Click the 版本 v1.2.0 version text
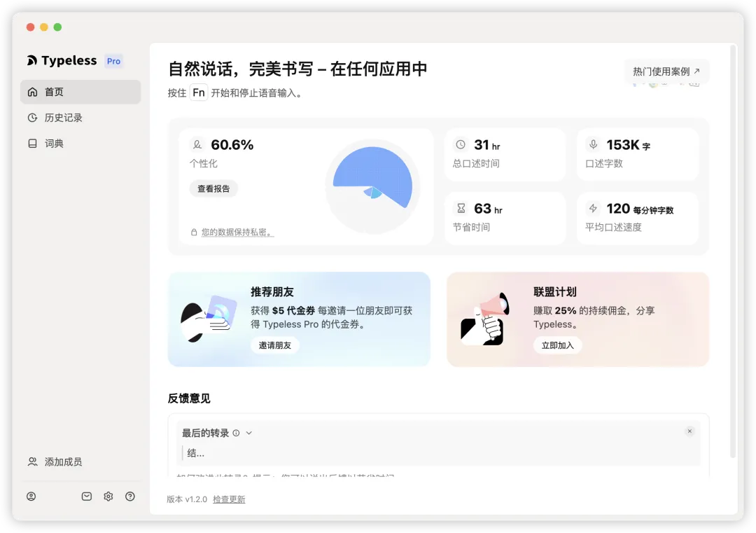Screen dimensions: 756x533 (x=187, y=499)
